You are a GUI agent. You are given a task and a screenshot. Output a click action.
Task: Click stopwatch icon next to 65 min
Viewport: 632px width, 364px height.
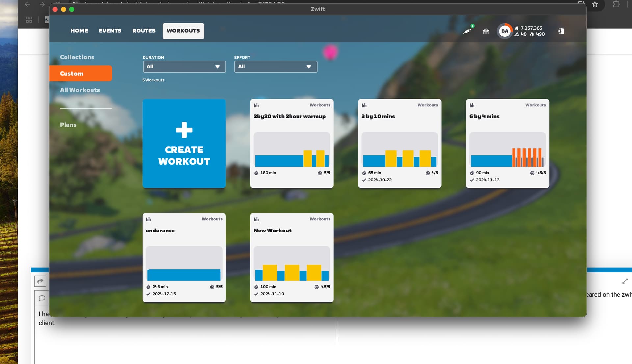[x=364, y=173]
